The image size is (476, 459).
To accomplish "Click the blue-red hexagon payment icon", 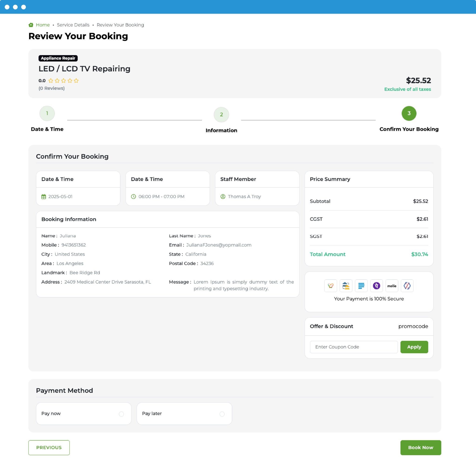I will coord(407,286).
